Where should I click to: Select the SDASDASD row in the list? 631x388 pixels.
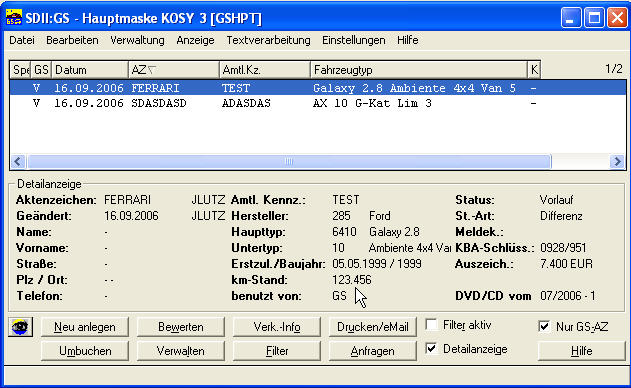point(318,103)
